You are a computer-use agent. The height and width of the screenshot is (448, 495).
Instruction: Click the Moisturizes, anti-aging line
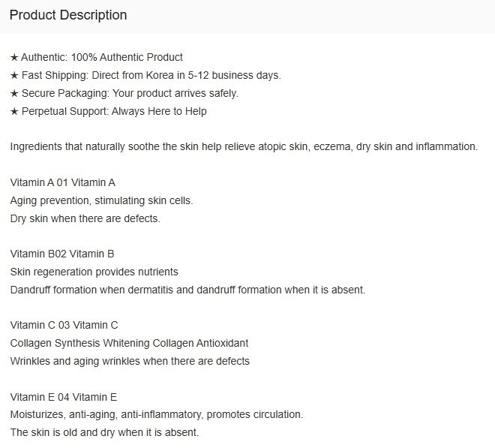pos(156,414)
